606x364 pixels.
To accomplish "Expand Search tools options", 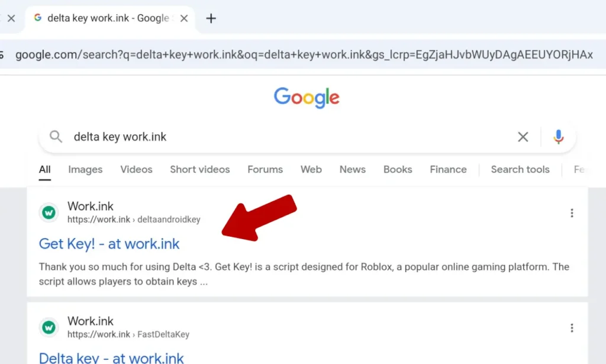I will [520, 170].
